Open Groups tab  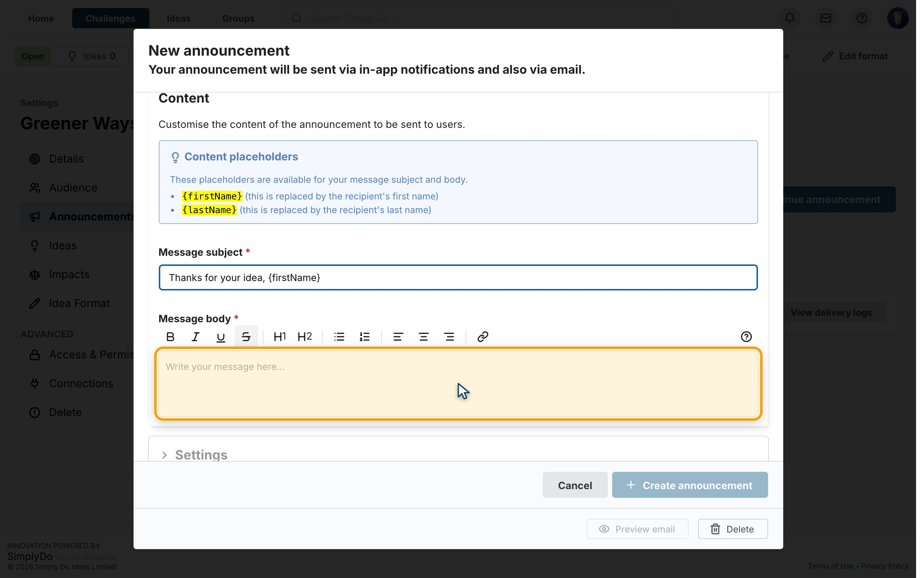pyautogui.click(x=238, y=18)
